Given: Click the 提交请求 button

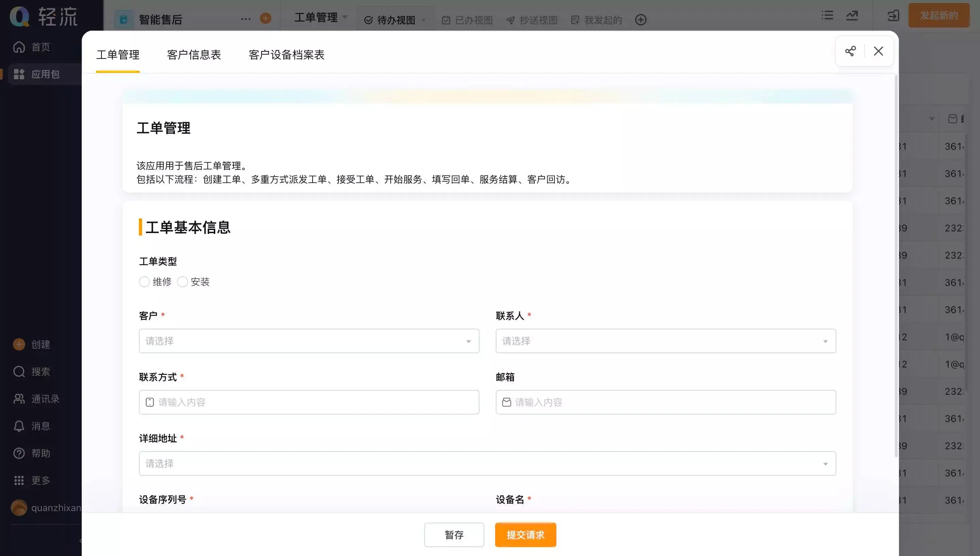Looking at the screenshot, I should [x=525, y=535].
